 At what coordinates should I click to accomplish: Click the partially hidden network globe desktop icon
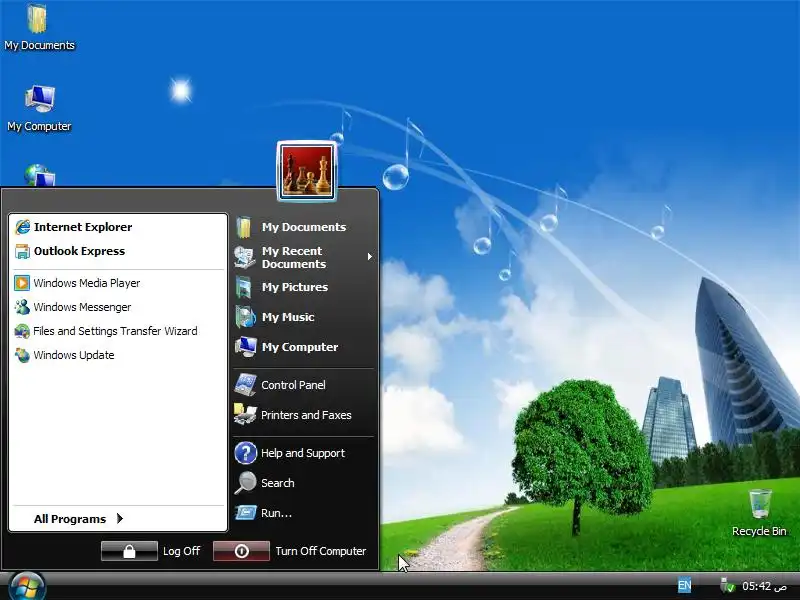pyautogui.click(x=39, y=175)
